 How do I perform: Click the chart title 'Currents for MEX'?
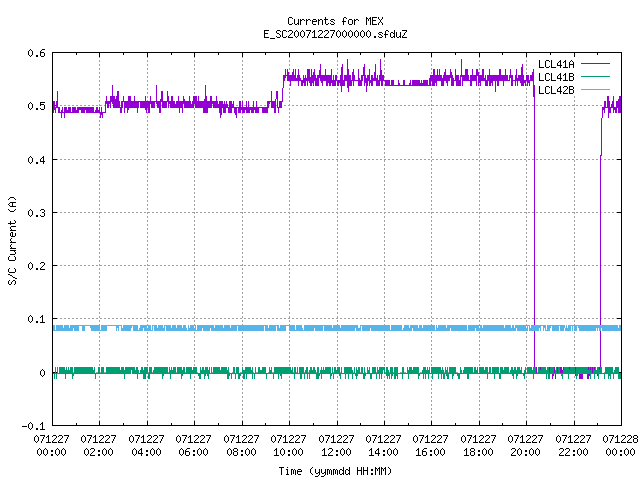335,21
